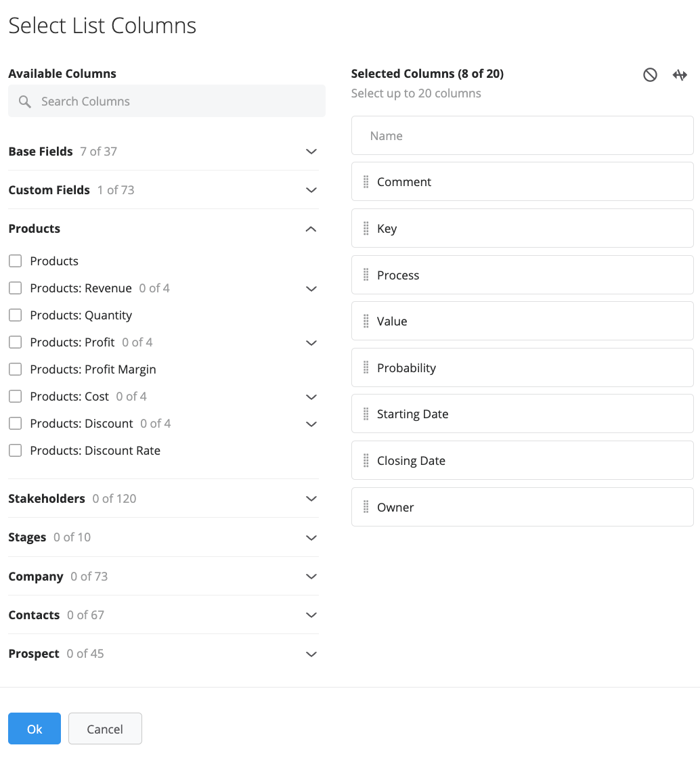The width and height of the screenshot is (700, 762).
Task: Collapse the Products section chevron
Action: (311, 229)
